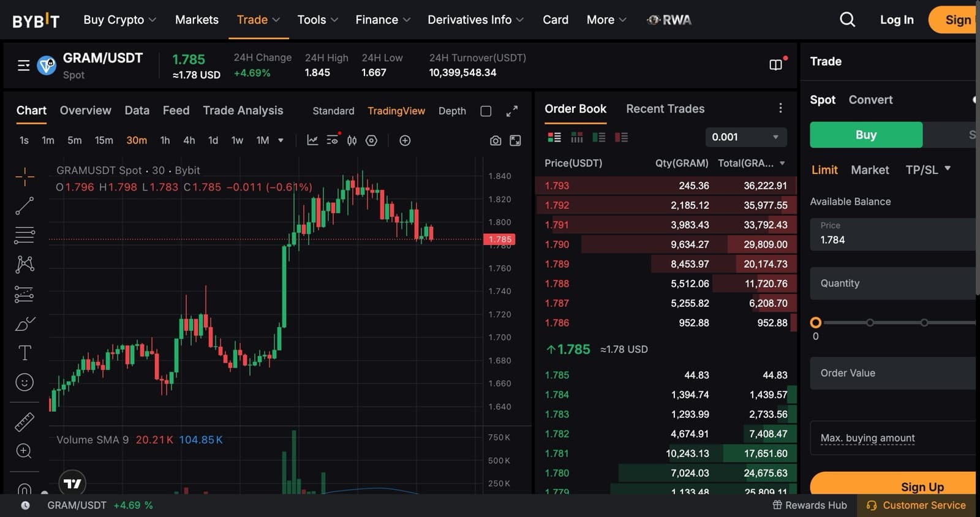Open the TP/SL order type dropdown
This screenshot has height=517, width=980.
tap(928, 170)
